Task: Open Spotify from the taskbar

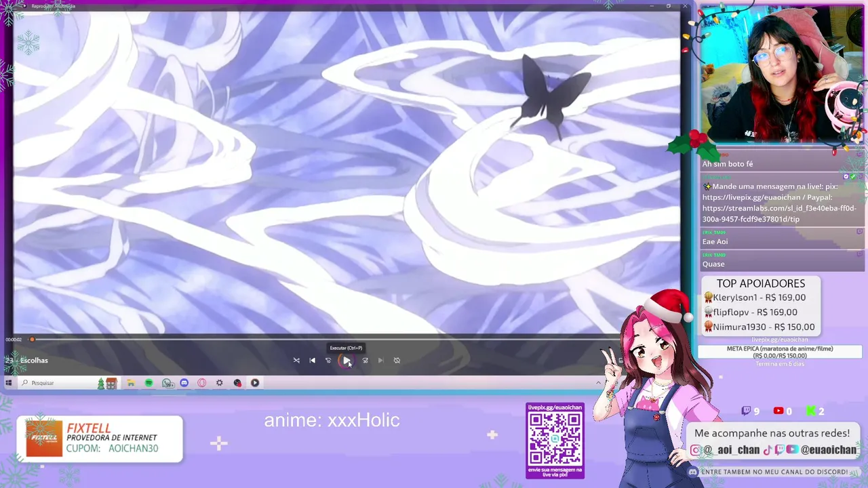Action: 149,383
